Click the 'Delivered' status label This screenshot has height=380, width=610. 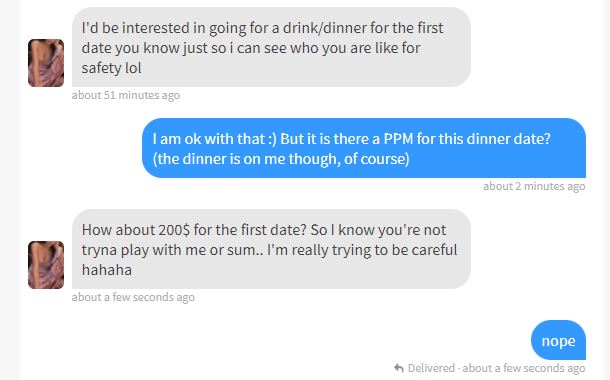point(431,368)
